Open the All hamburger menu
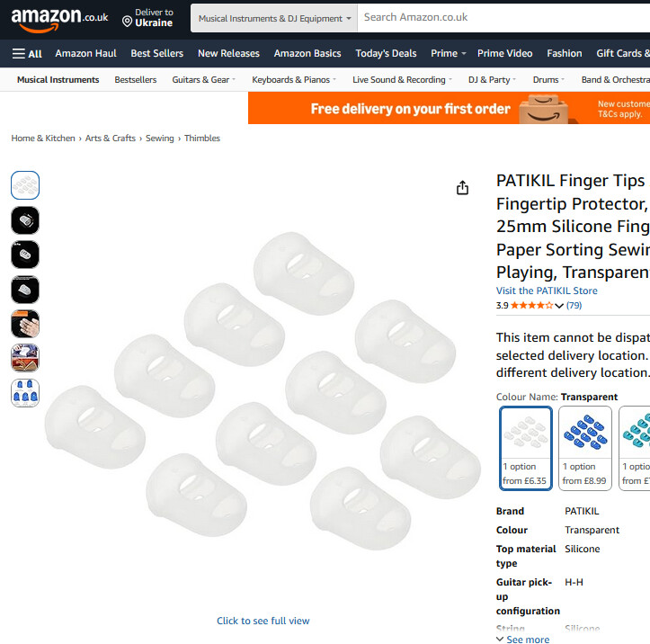The width and height of the screenshot is (650, 644). (x=27, y=53)
